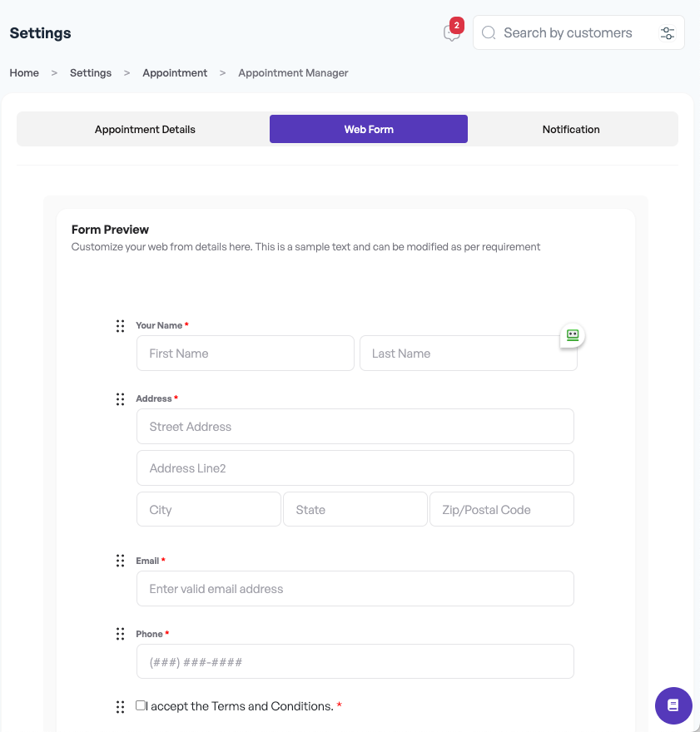The image size is (700, 732).
Task: Click the Last Name input
Action: (469, 354)
